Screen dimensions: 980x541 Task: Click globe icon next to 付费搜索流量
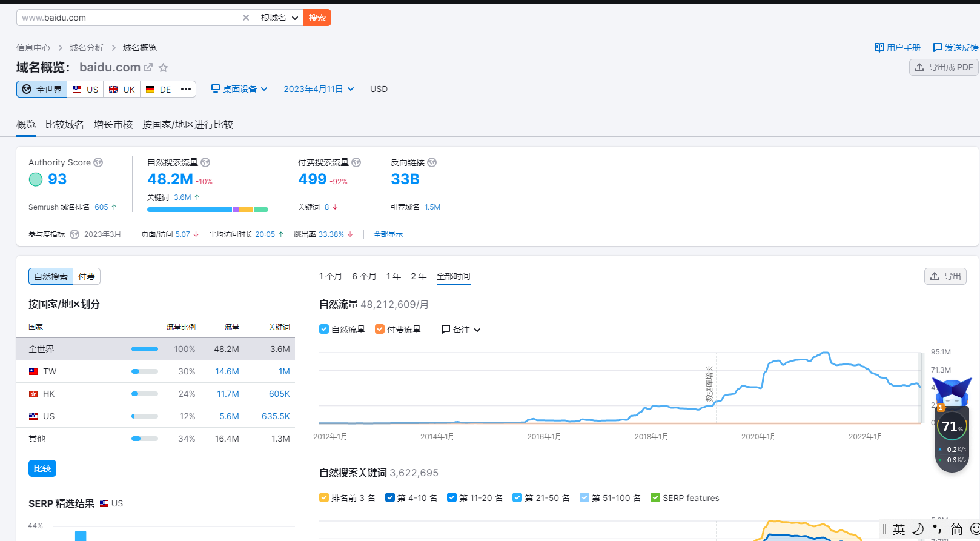point(356,162)
